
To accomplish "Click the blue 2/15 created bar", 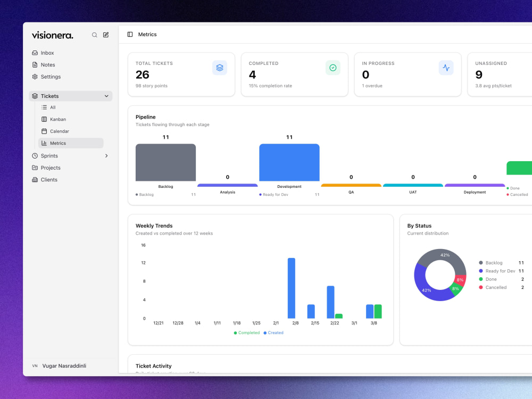I will pos(311,311).
